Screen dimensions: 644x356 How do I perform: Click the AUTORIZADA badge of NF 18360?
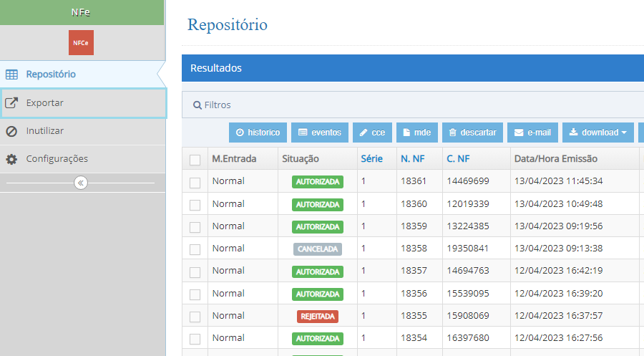(318, 205)
